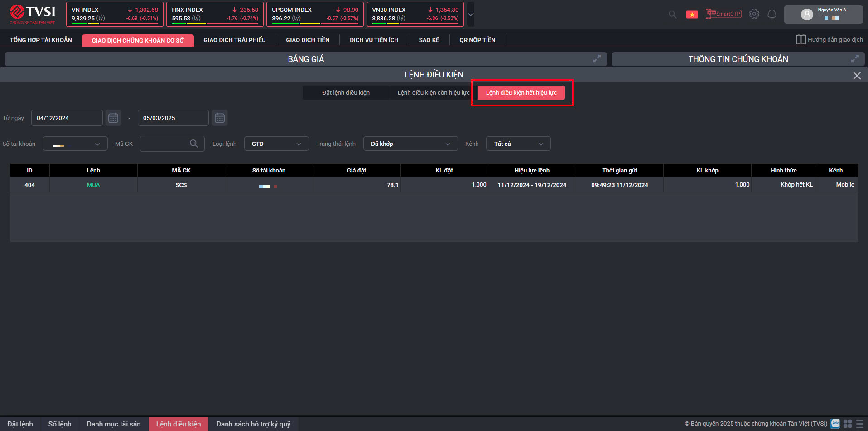Open the end date calendar picker
Screen dimensions: 868x431
point(220,118)
